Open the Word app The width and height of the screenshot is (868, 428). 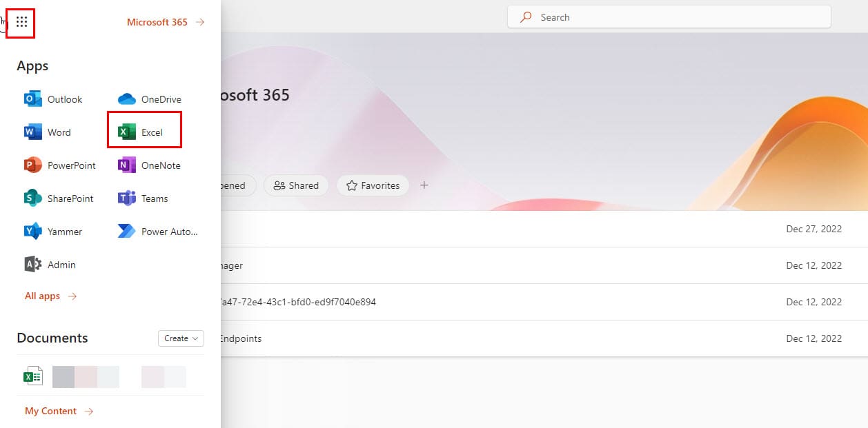click(48, 132)
